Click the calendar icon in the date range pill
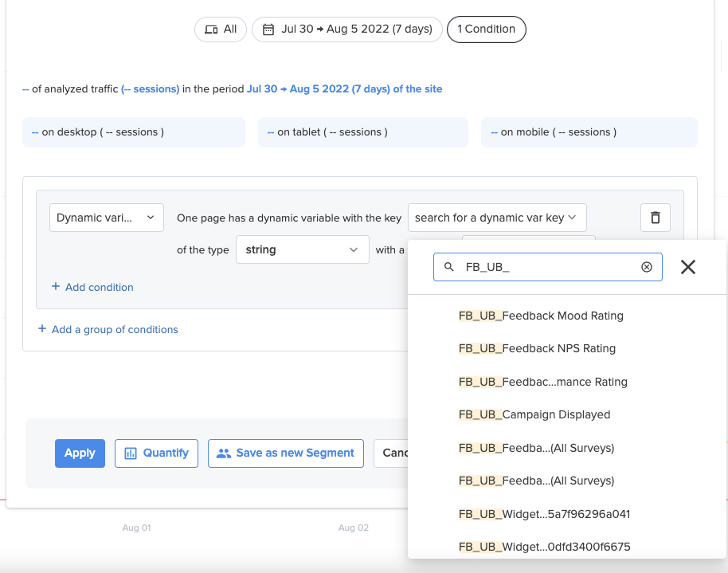Image resolution: width=728 pixels, height=573 pixels. (x=269, y=29)
